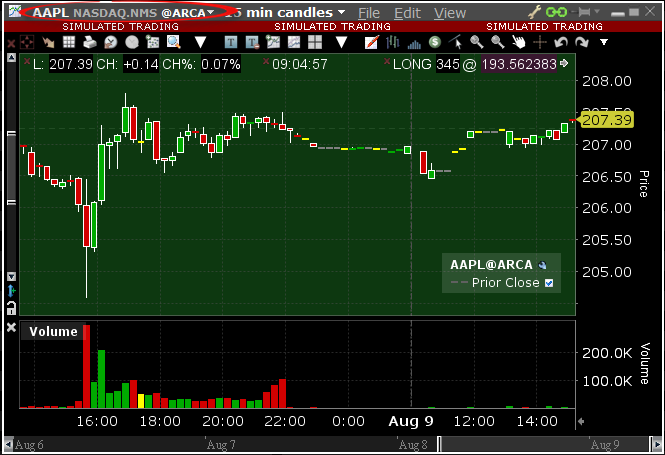Expand the second white triangle toolbar dropdown
This screenshot has height=455, width=665.
[x=341, y=42]
